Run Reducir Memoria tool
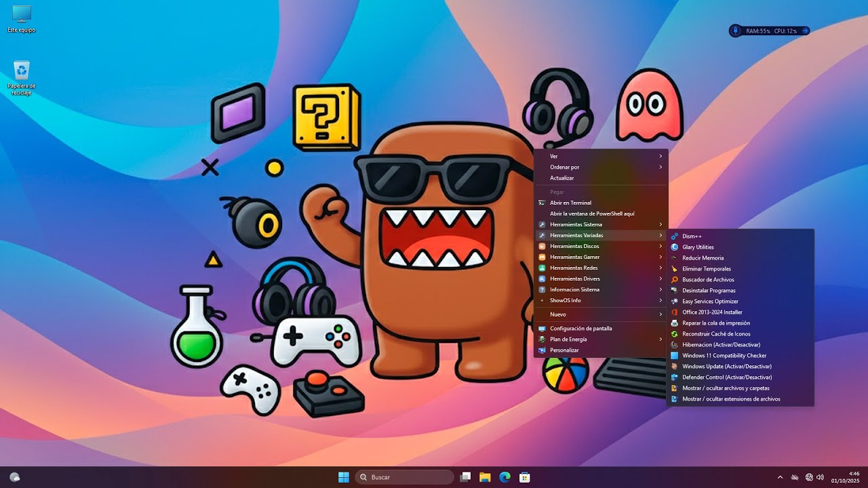This screenshot has width=868, height=488. 741,258
